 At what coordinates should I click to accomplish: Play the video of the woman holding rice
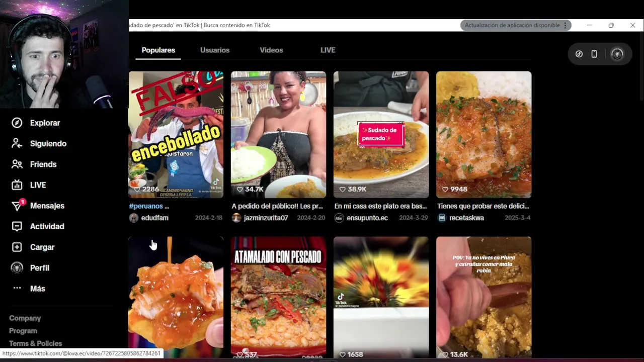click(278, 134)
